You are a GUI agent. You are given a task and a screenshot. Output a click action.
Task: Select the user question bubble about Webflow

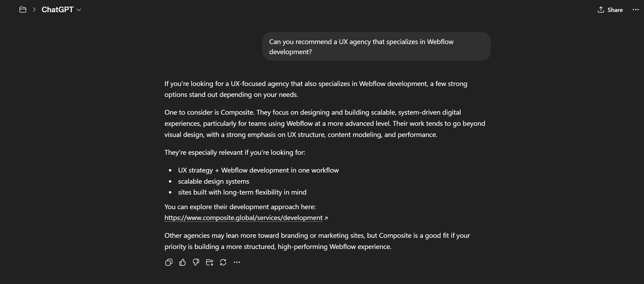click(376, 46)
